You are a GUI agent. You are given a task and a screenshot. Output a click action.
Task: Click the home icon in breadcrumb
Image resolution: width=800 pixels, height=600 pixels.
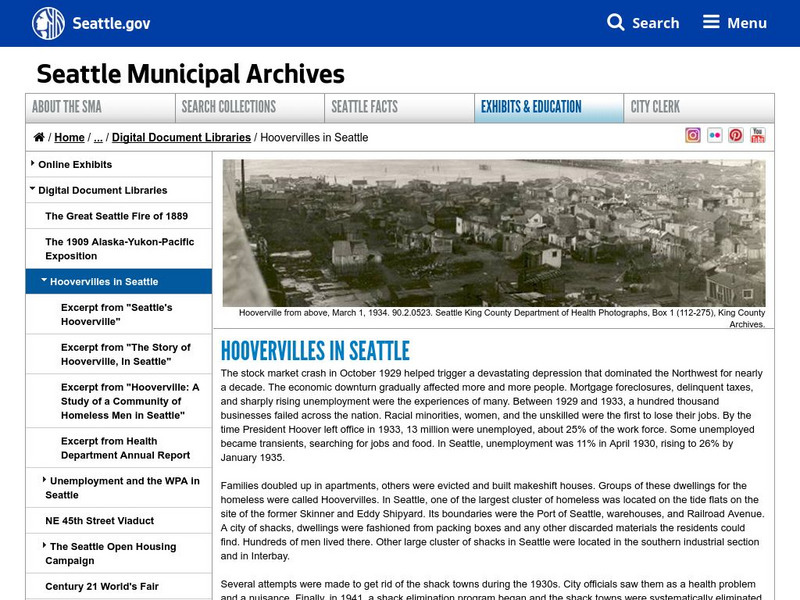click(x=39, y=137)
